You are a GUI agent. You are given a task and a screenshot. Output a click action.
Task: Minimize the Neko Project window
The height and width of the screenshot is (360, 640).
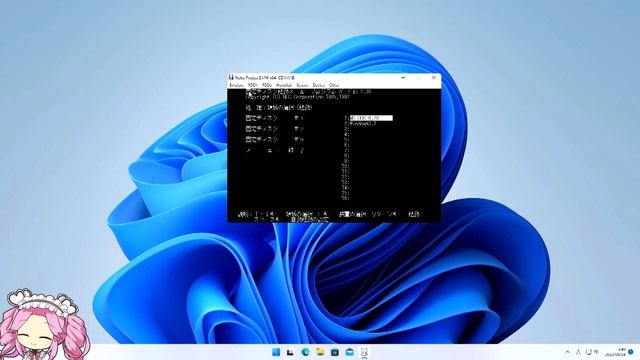pos(403,77)
